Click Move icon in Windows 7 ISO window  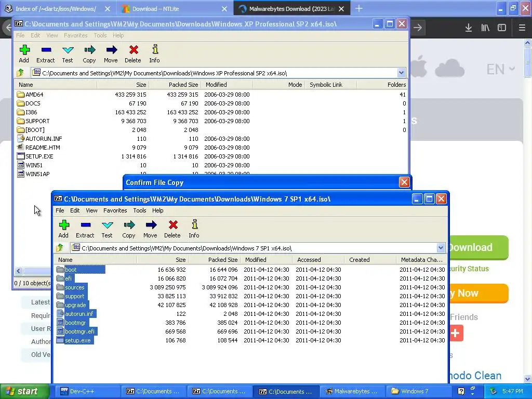[x=151, y=225]
